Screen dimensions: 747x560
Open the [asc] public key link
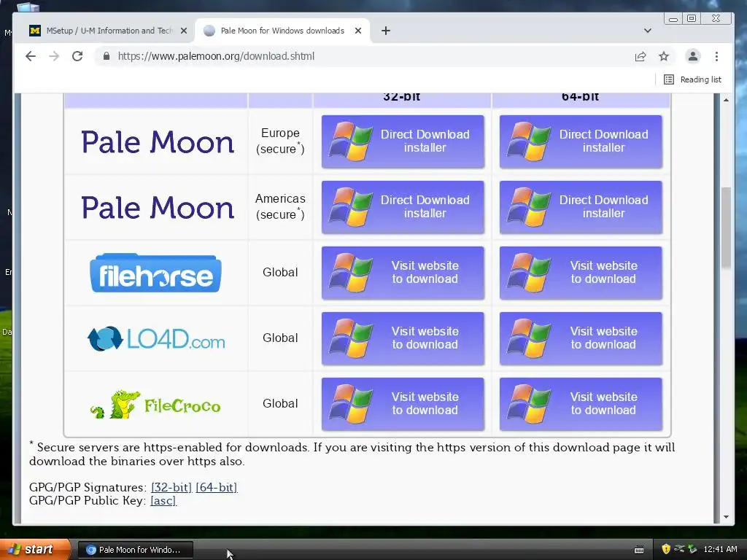(x=163, y=501)
